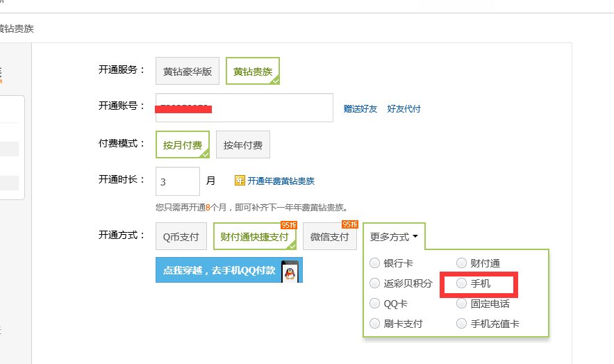Open the 好友代付 link

click(404, 109)
